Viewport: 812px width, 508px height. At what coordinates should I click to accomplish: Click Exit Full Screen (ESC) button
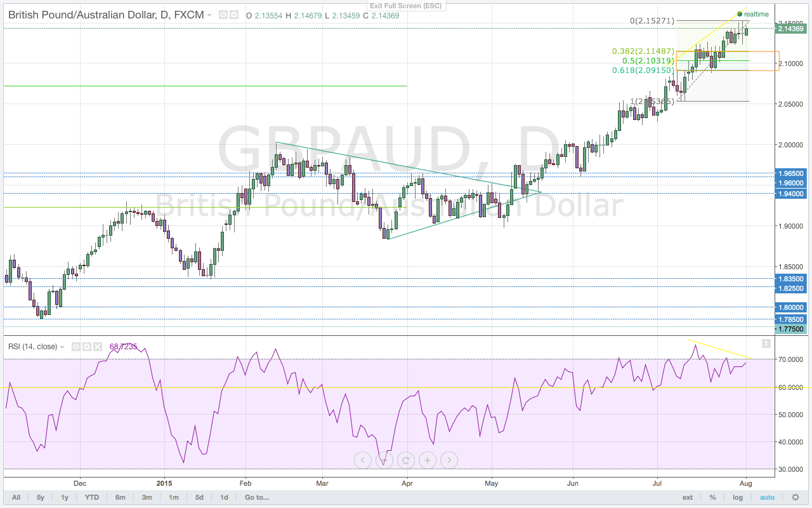406,6
